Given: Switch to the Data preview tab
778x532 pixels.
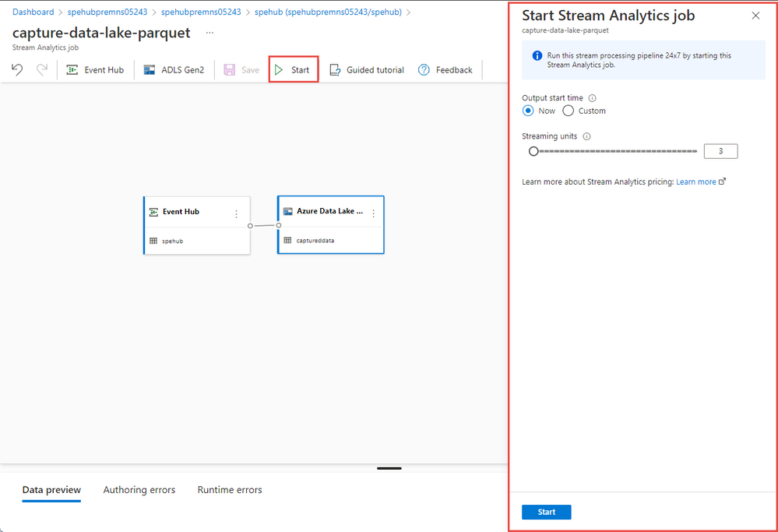Looking at the screenshot, I should tap(51, 490).
